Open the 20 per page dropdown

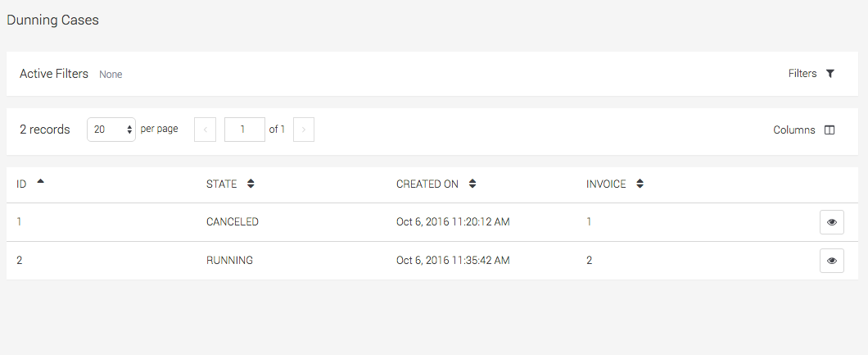pyautogui.click(x=111, y=130)
